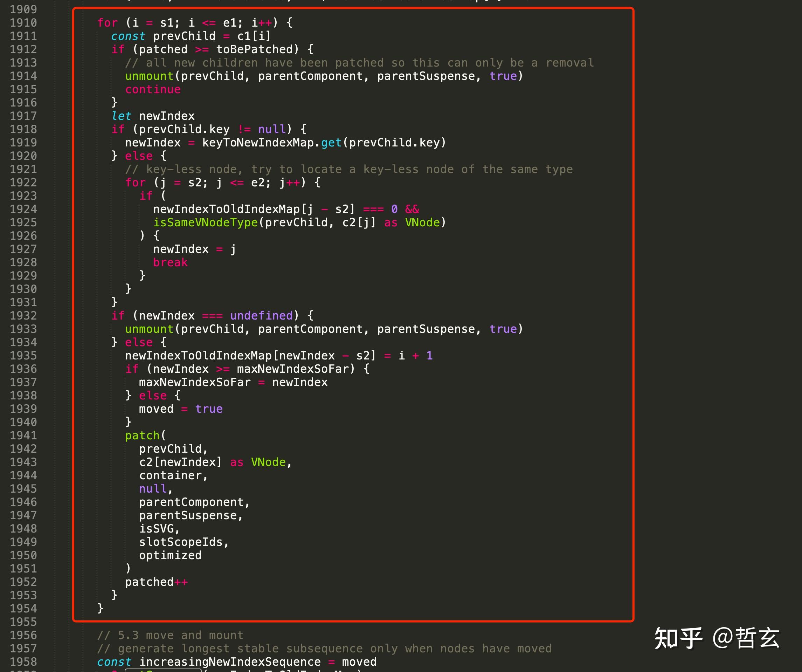Click the '5.3 move and mount' comment

[x=170, y=635]
